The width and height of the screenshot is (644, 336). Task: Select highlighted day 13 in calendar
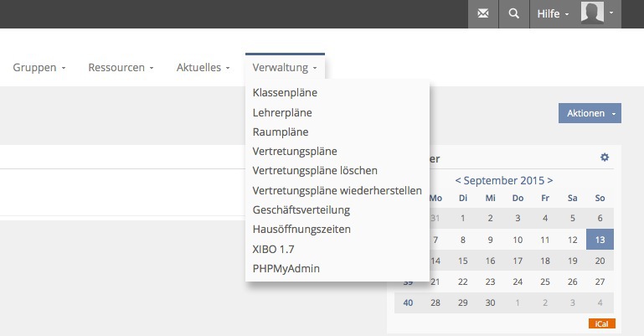tap(599, 239)
